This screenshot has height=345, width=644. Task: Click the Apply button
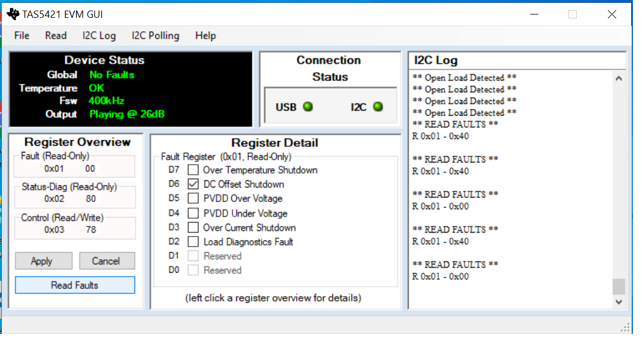click(43, 261)
